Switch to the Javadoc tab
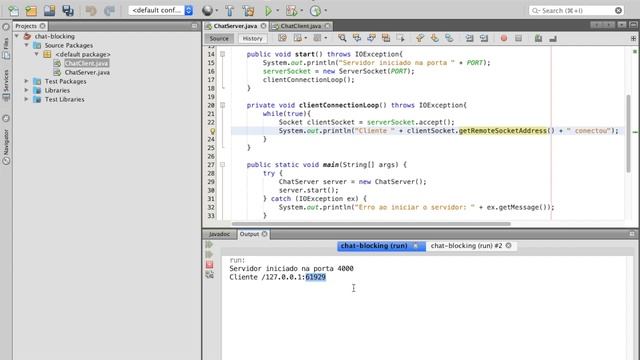 point(219,234)
